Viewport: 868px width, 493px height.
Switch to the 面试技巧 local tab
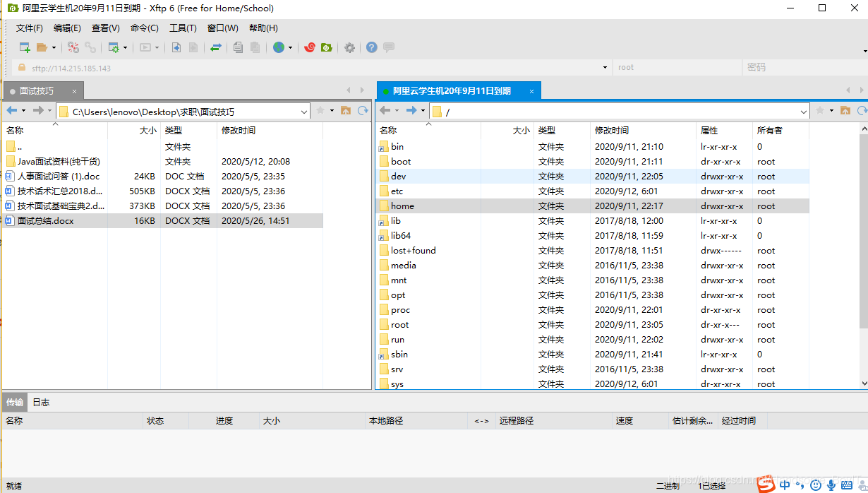coord(43,90)
